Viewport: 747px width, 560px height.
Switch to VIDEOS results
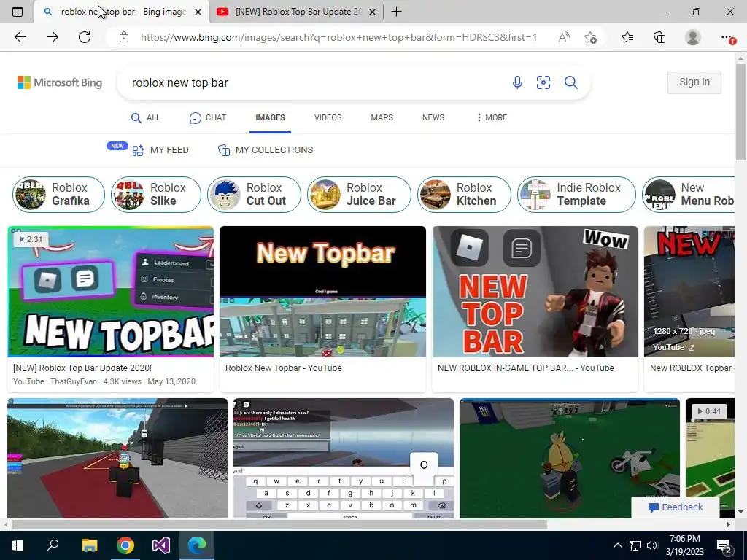pos(328,117)
